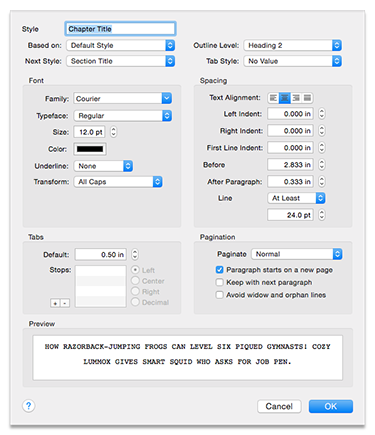375x435 pixels.
Task: Remove a tab stop with minus button
Action: click(65, 303)
